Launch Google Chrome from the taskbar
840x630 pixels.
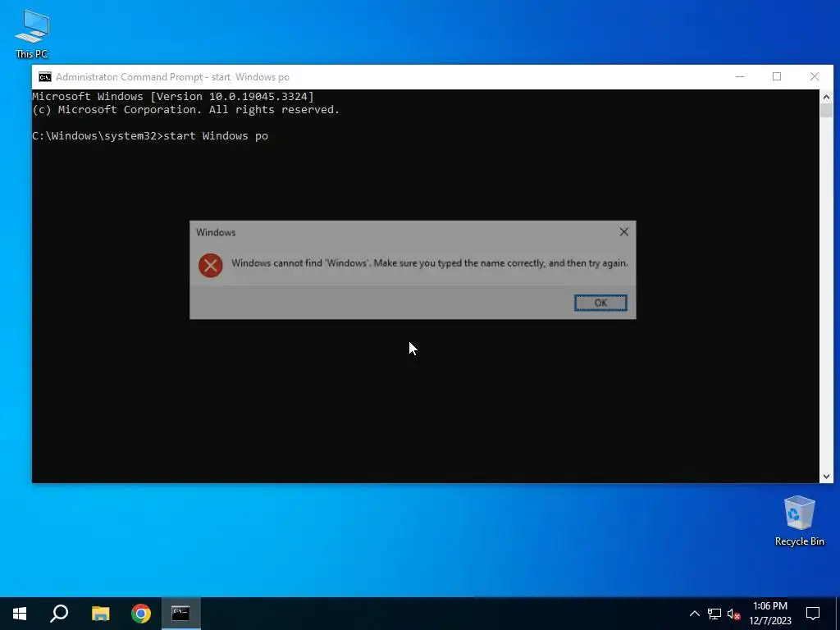tap(141, 614)
